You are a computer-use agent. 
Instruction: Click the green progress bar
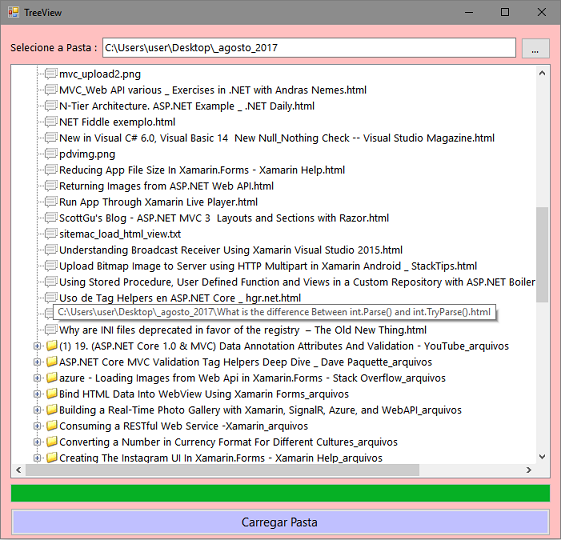(x=280, y=493)
